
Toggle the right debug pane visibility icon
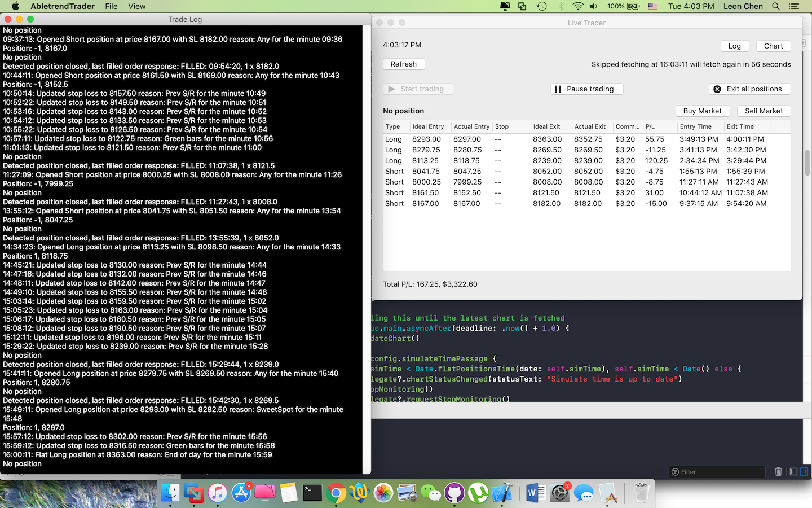[802, 471]
